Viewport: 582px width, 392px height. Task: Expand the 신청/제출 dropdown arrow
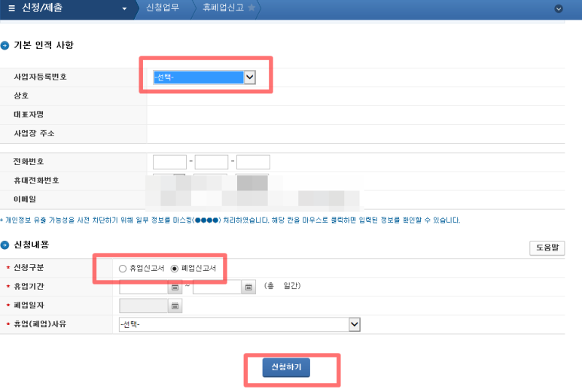124,8
